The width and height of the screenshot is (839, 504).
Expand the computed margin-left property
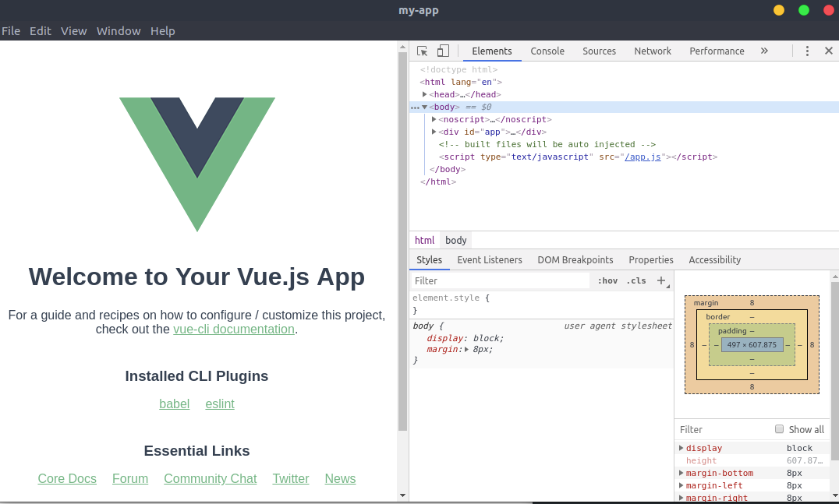click(681, 485)
